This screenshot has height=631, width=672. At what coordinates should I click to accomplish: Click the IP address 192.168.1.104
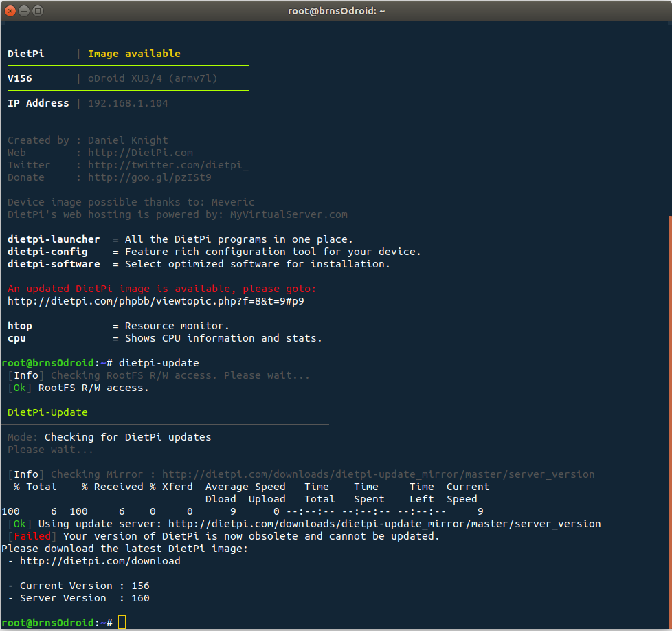pos(128,103)
